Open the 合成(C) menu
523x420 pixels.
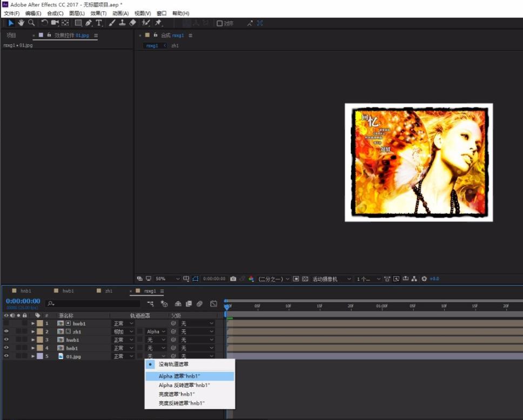point(55,13)
